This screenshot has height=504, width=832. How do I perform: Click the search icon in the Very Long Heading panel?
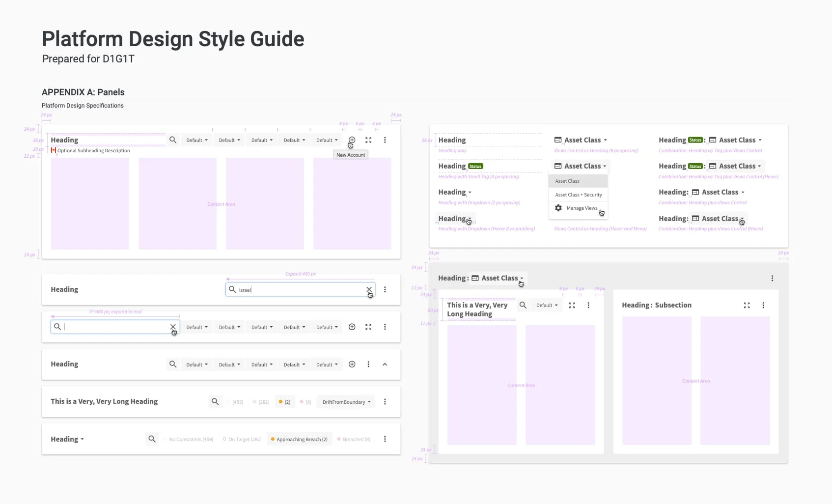coord(215,401)
